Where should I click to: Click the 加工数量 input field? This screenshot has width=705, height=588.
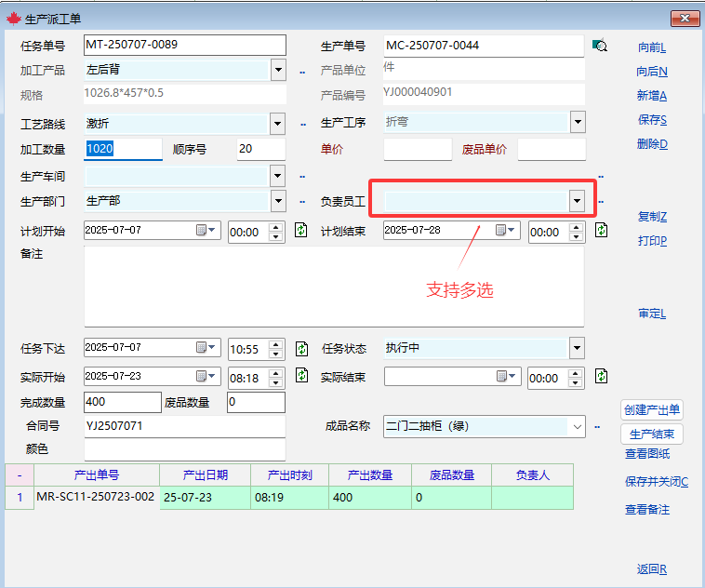click(124, 149)
